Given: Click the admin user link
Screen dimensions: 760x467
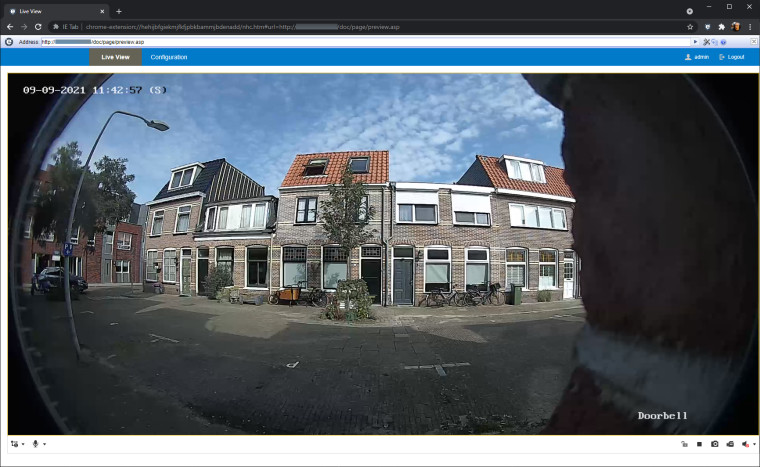Looking at the screenshot, I should click(697, 57).
